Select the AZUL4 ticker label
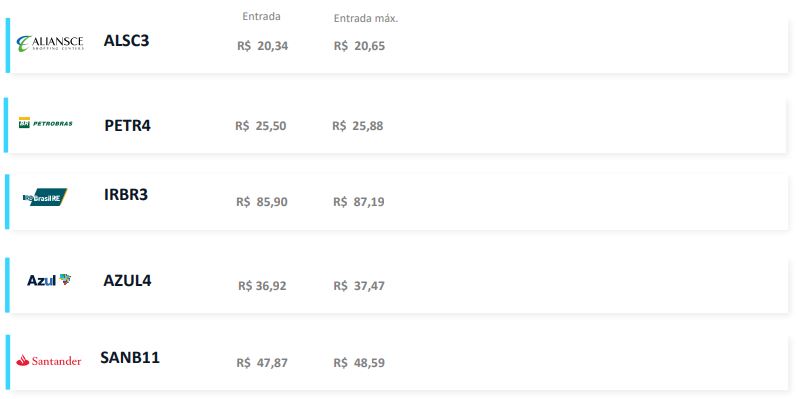The image size is (799, 399). [x=127, y=280]
